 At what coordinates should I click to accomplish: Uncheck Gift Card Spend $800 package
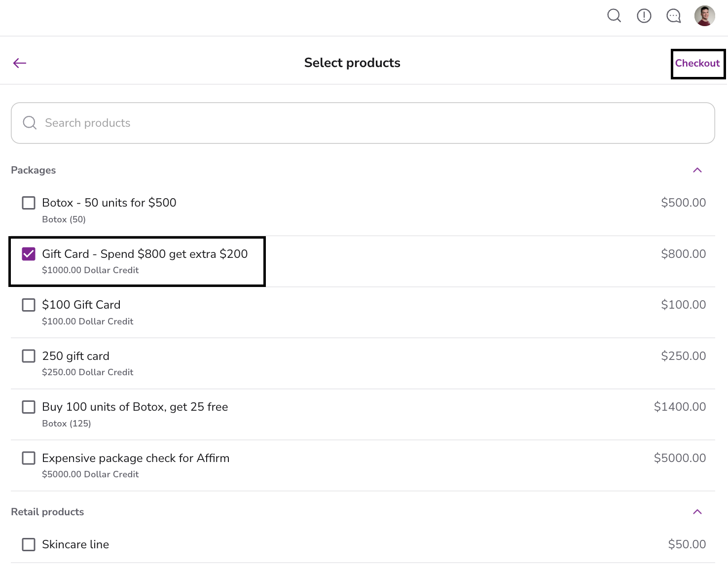click(x=29, y=254)
